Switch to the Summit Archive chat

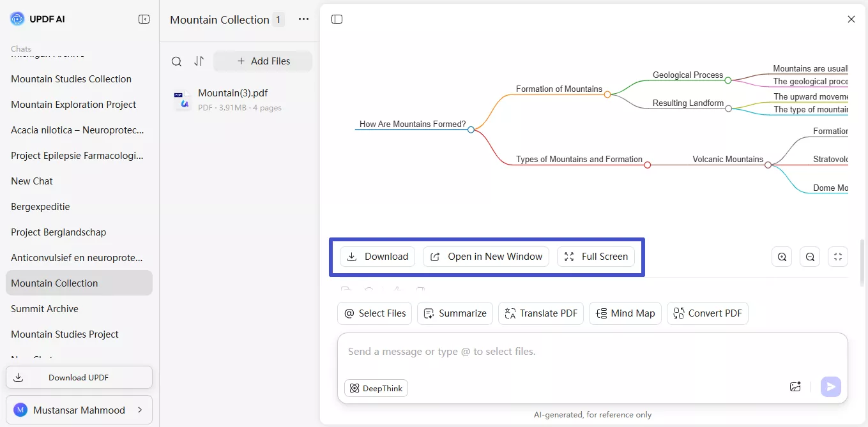click(45, 308)
